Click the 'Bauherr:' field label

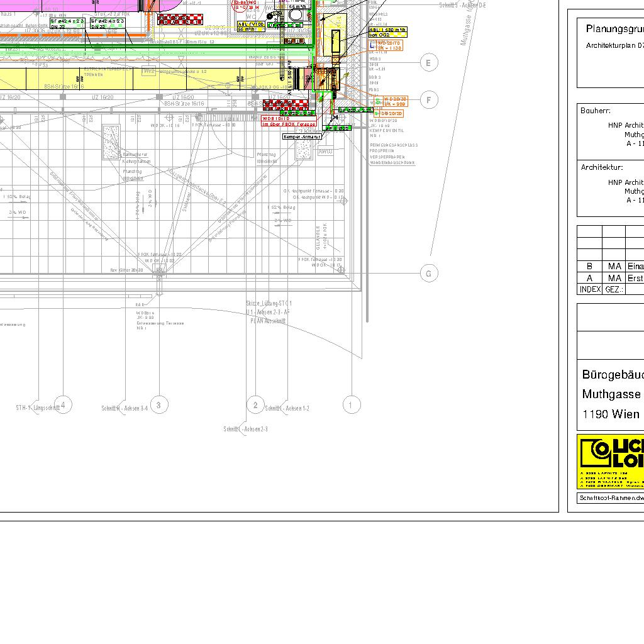pos(595,111)
